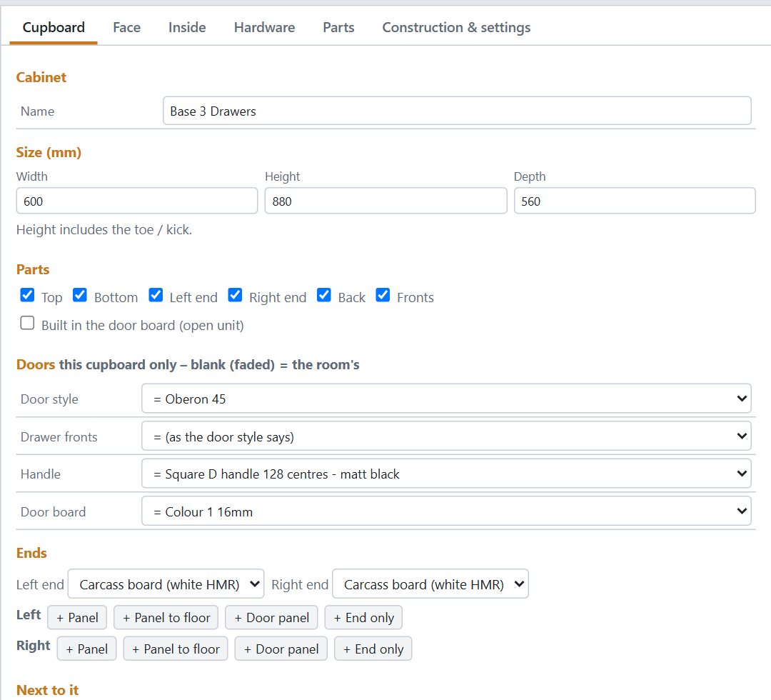This screenshot has height=700, width=771.
Task: Add a Left Panel to floor
Action: (x=166, y=617)
